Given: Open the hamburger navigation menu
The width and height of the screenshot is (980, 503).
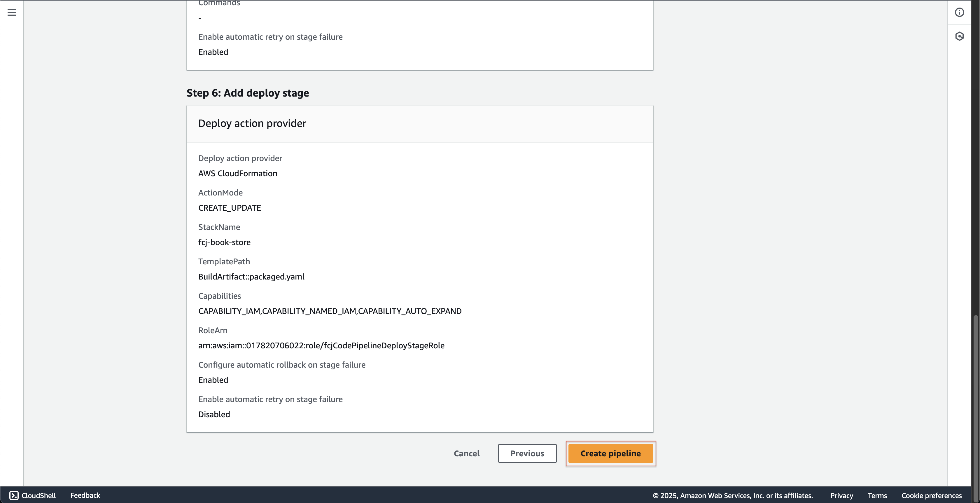Looking at the screenshot, I should click(12, 12).
